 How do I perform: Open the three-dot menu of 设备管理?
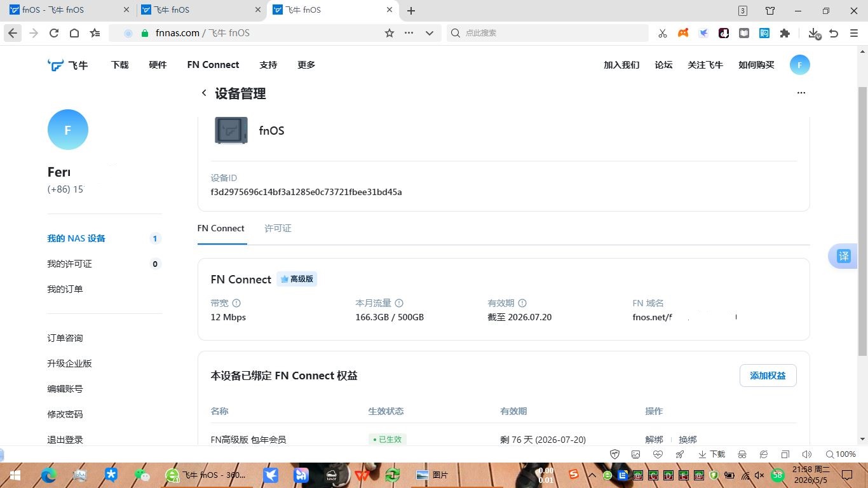(801, 93)
